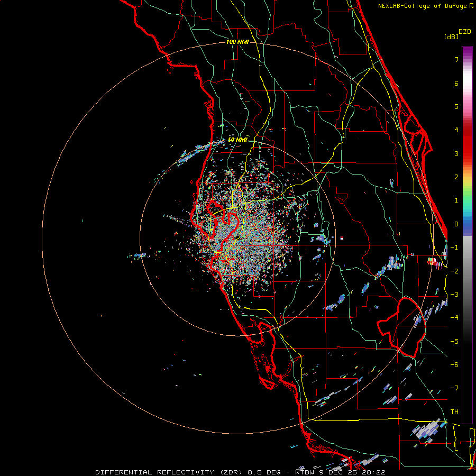476x476 pixels.
Task: Click the ZDR color scale bar
Action: click(x=467, y=235)
